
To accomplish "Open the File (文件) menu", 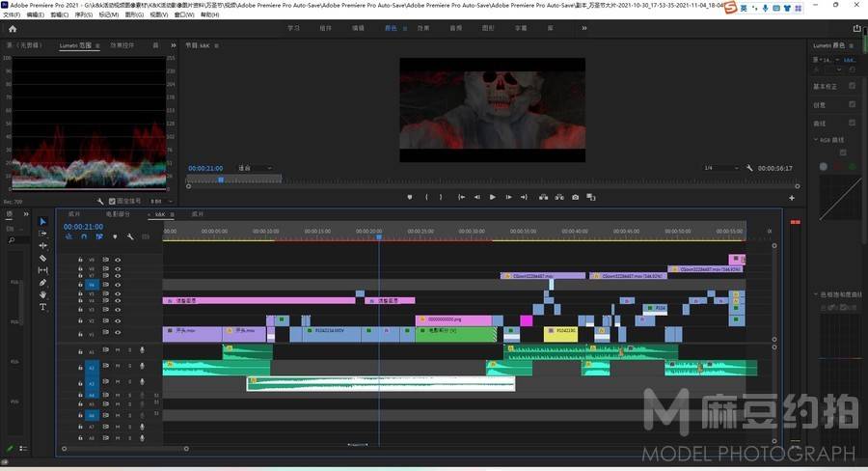I will click(x=12, y=15).
